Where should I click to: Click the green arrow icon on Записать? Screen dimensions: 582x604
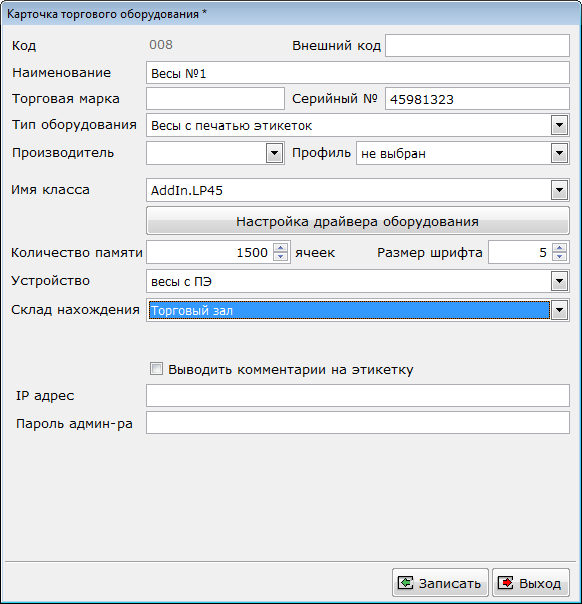pos(405,583)
